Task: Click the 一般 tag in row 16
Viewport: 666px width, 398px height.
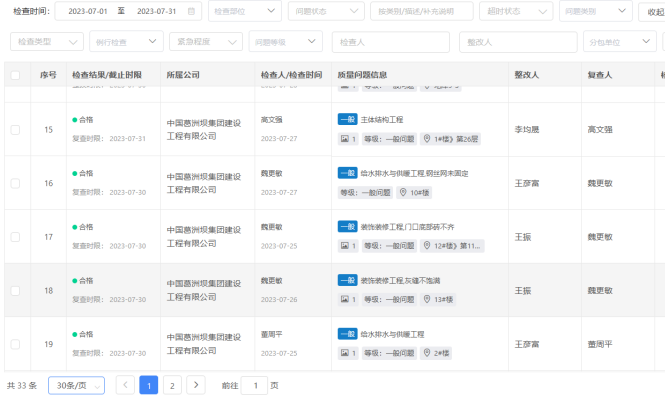Action: (x=347, y=173)
